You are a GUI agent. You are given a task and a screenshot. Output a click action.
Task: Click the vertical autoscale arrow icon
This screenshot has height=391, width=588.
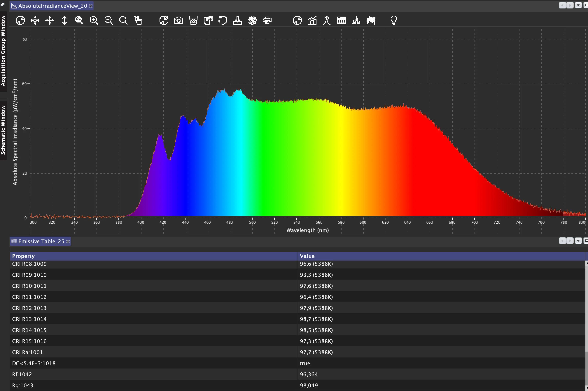(64, 20)
